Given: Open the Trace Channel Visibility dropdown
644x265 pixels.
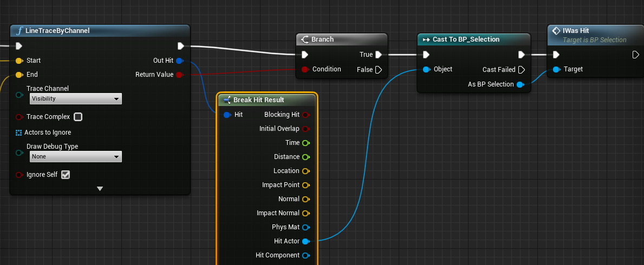Looking at the screenshot, I should pyautogui.click(x=75, y=99).
